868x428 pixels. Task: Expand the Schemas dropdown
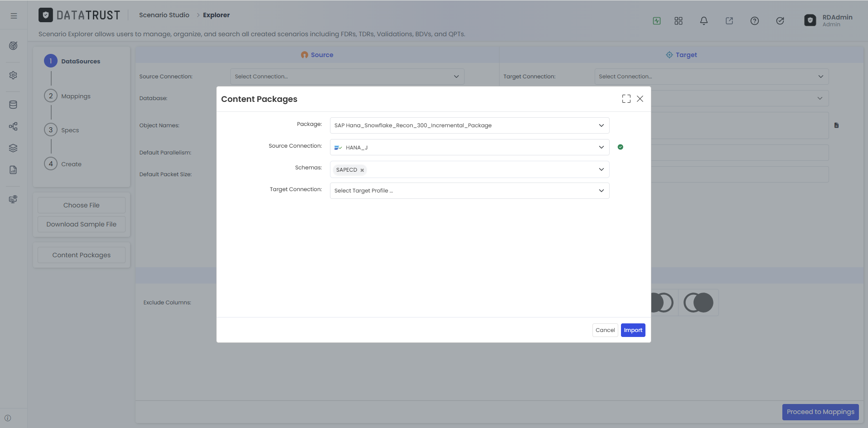point(470,169)
